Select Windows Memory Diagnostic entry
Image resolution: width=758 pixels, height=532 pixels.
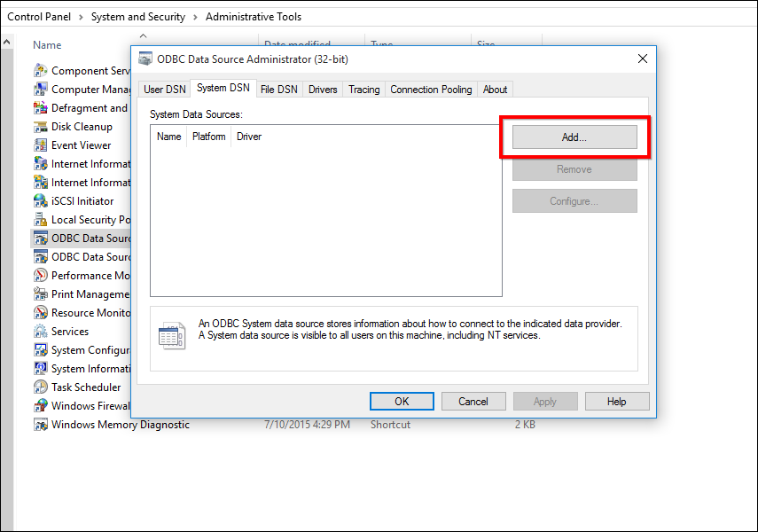121,425
